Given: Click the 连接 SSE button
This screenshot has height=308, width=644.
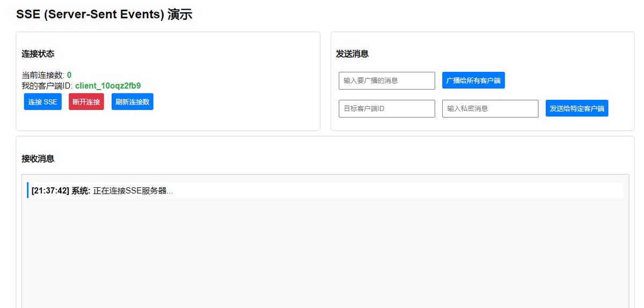Looking at the screenshot, I should pos(42,102).
